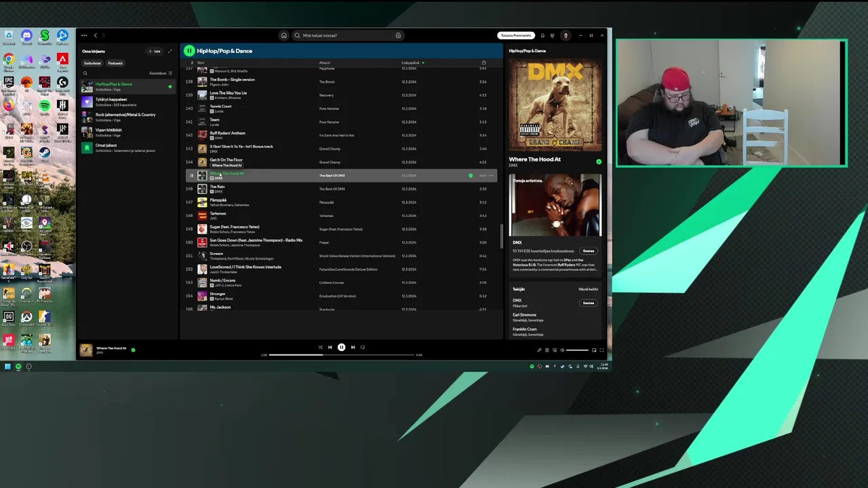Open 'Grand Champ' album link for 'Get It On The Floor'
This screenshot has height=488, width=868.
pos(330,162)
